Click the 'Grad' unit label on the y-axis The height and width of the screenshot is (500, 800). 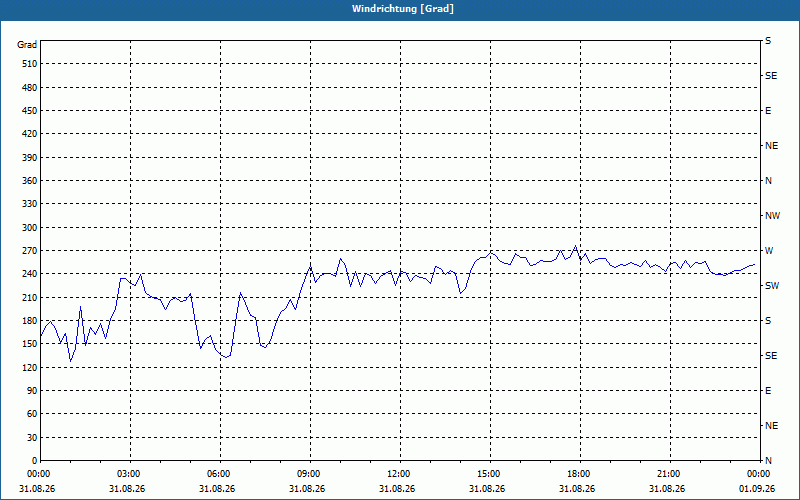[27, 45]
